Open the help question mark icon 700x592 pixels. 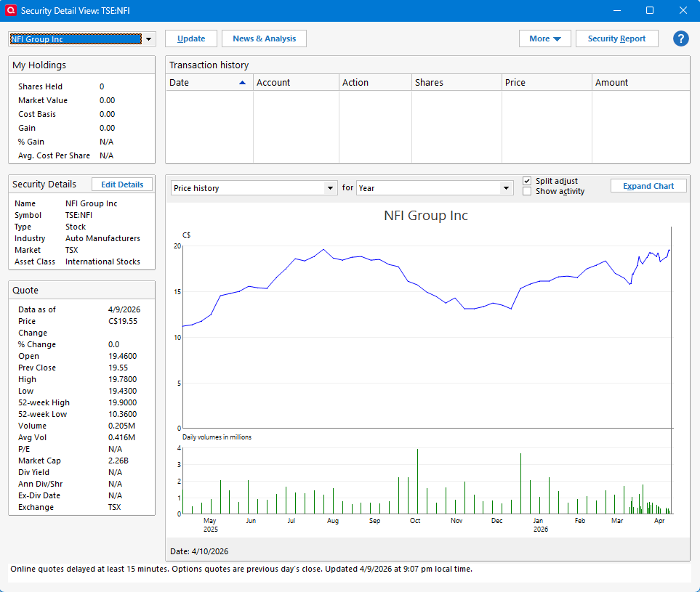point(681,38)
